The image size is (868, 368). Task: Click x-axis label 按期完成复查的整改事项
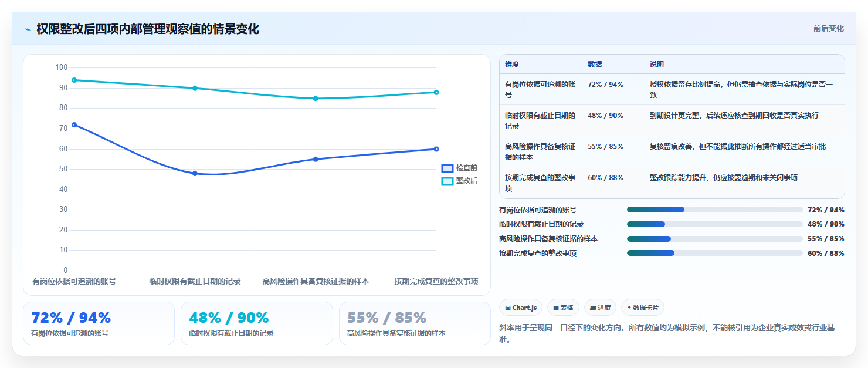[436, 282]
